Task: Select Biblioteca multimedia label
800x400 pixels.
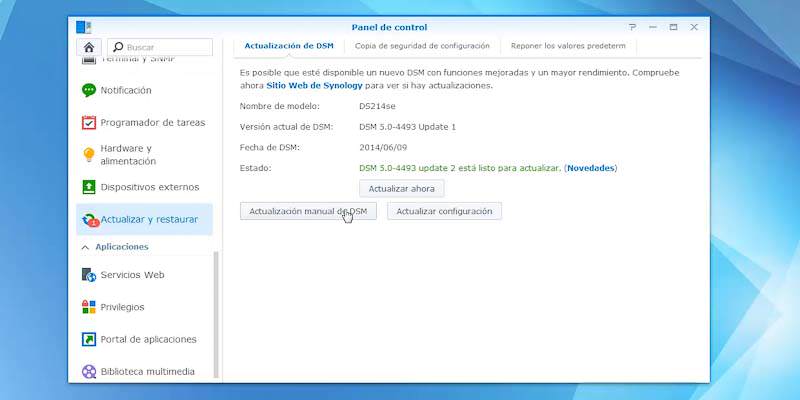Action: (x=147, y=371)
